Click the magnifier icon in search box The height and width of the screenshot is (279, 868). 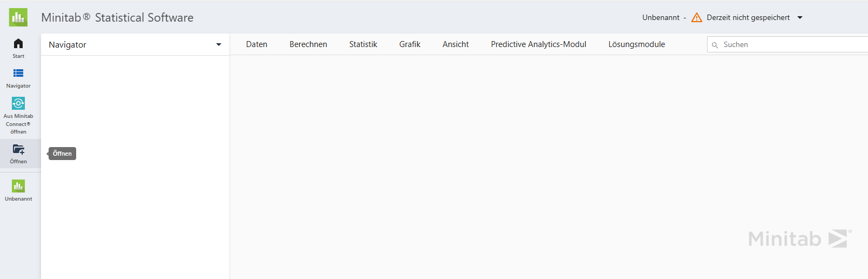pyautogui.click(x=715, y=45)
